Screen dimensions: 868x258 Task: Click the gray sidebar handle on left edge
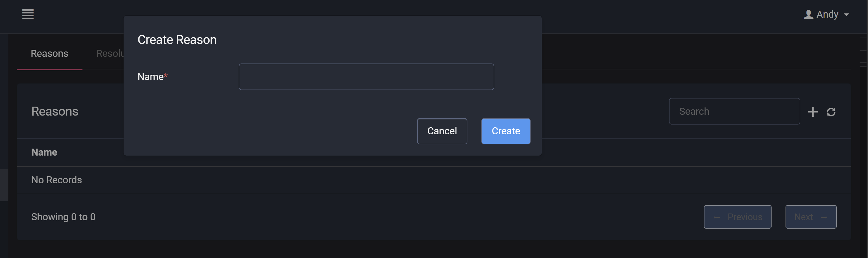(4, 185)
